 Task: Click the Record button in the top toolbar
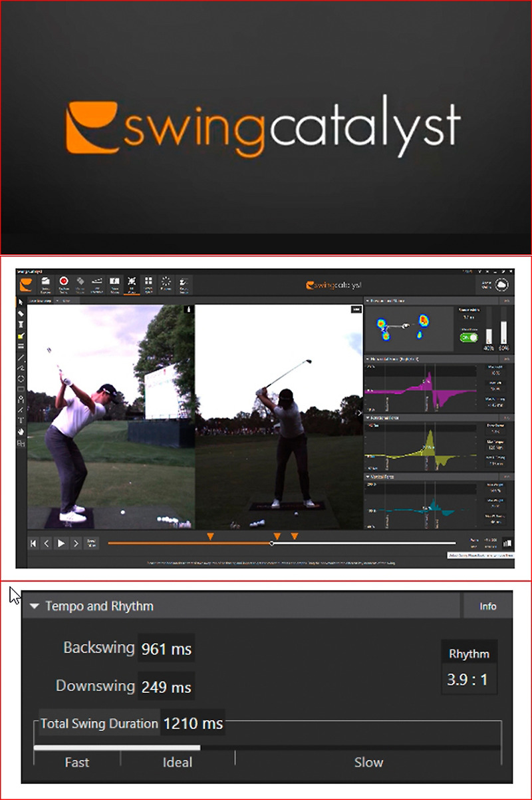point(64,283)
